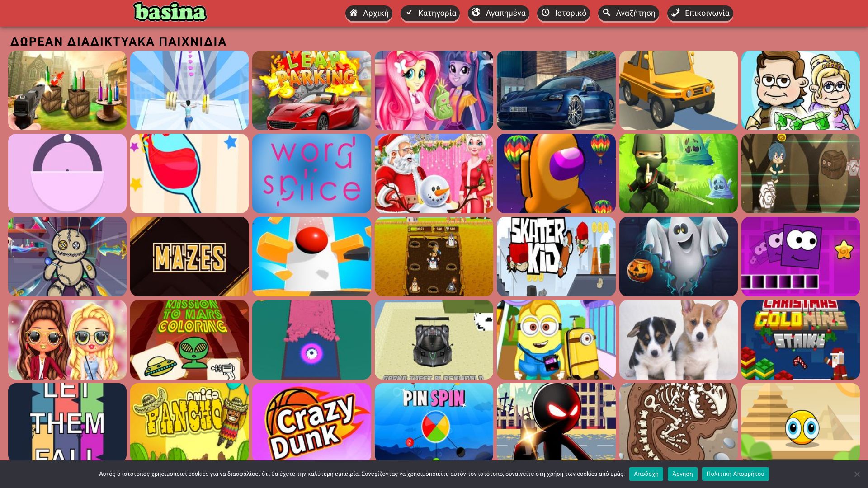The image size is (868, 488).
Task: Click the home icon beside Αρχική
Action: (x=354, y=13)
